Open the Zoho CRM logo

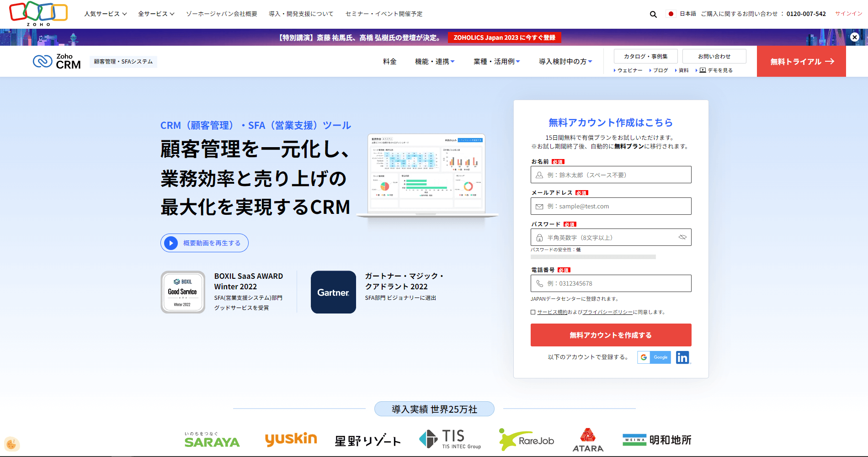click(57, 61)
